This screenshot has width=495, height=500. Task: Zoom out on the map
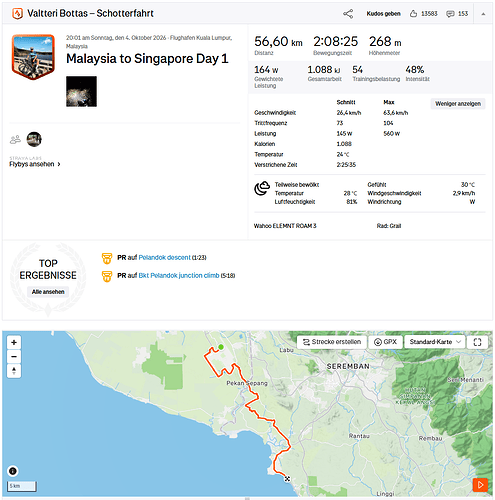click(14, 357)
